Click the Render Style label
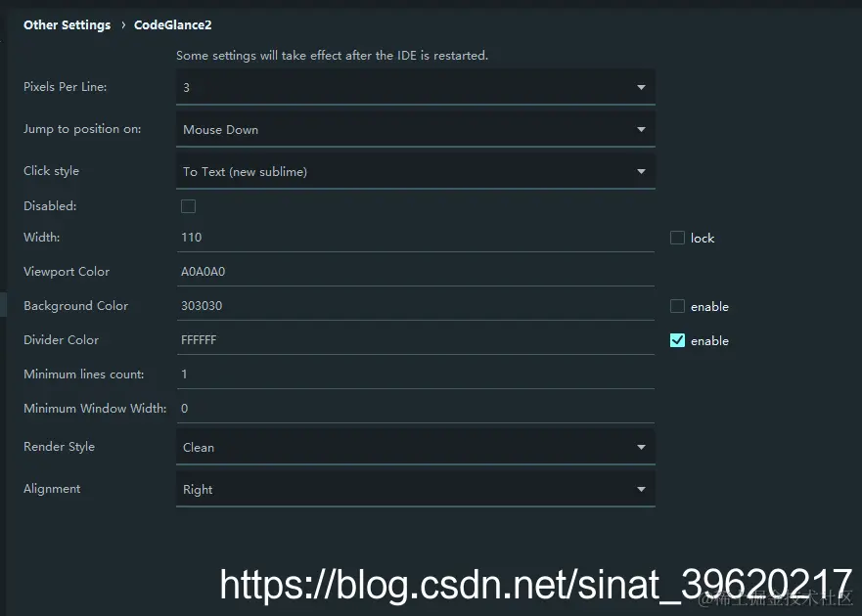Viewport: 862px width, 616px height. point(59,447)
